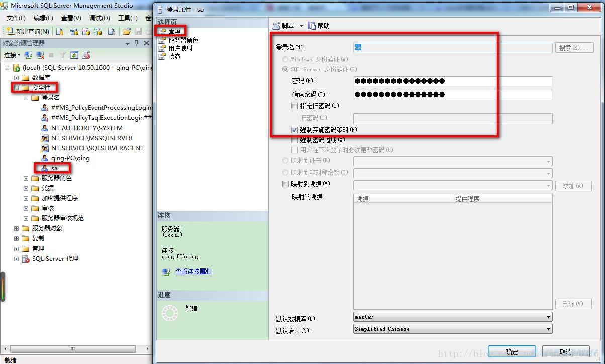
Task: Toggle 强制实施密码策略 checkbox
Action: point(295,130)
